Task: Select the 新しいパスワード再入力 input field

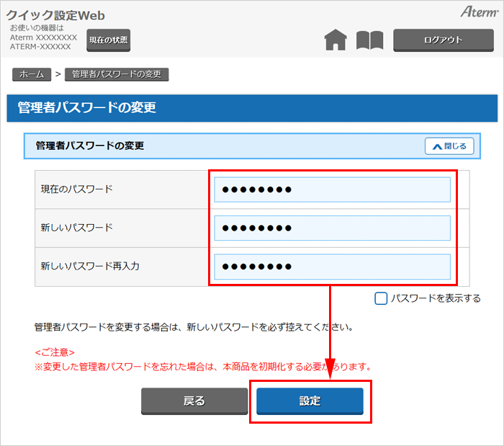Action: click(x=332, y=267)
